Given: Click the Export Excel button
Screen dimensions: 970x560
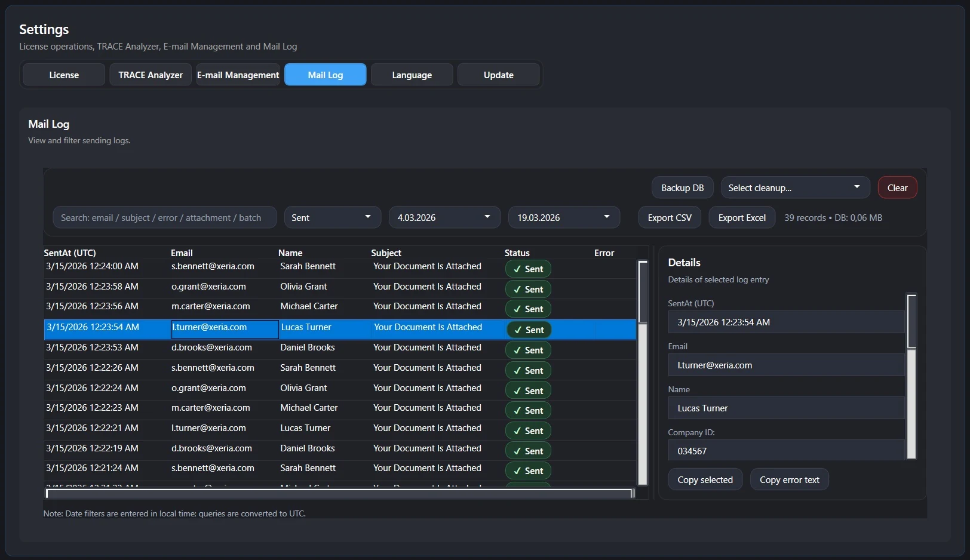Looking at the screenshot, I should [x=741, y=218].
